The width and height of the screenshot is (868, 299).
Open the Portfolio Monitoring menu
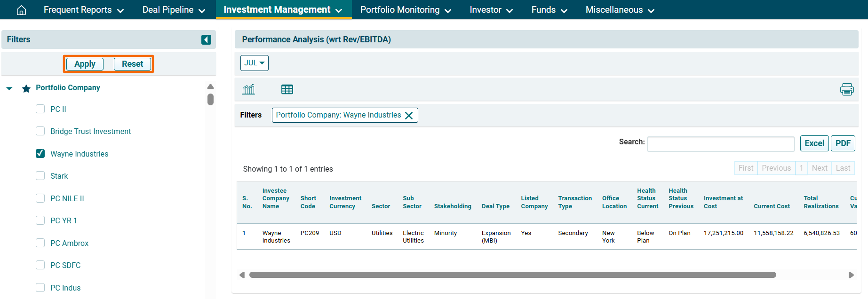[x=405, y=10]
